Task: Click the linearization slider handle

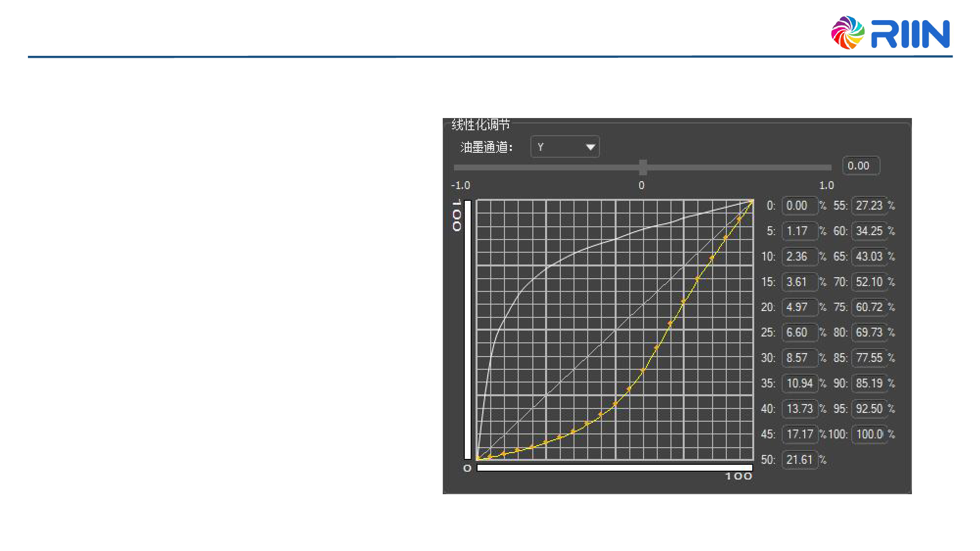Action: pyautogui.click(x=643, y=167)
